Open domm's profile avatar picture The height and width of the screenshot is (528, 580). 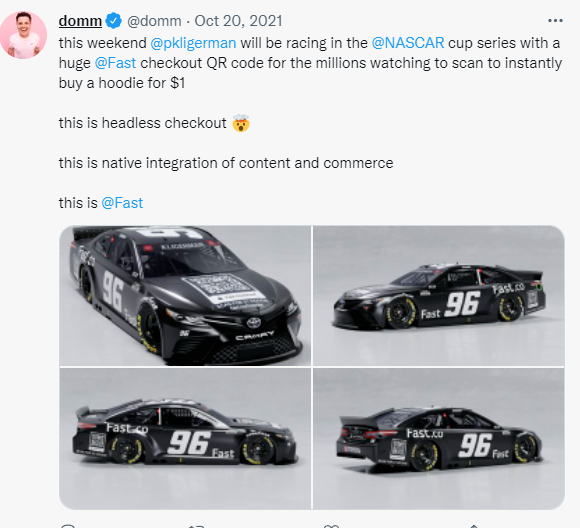click(24, 35)
